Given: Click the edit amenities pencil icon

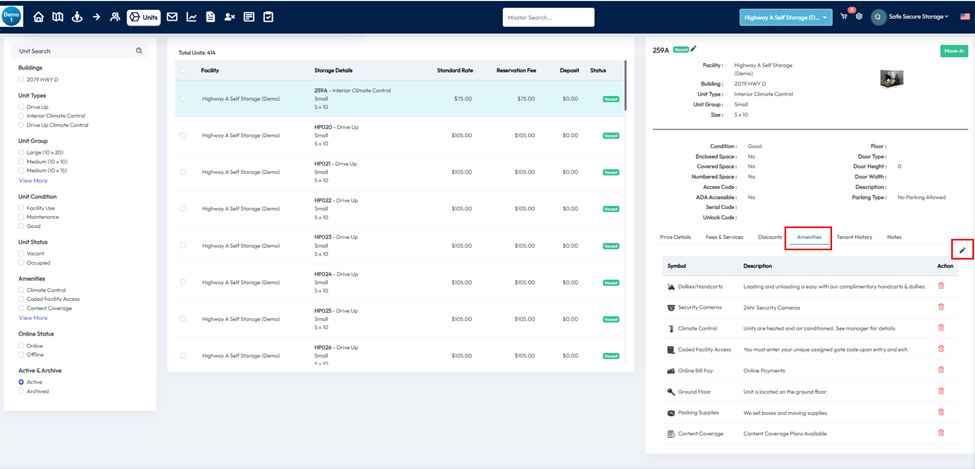Looking at the screenshot, I should [x=962, y=250].
